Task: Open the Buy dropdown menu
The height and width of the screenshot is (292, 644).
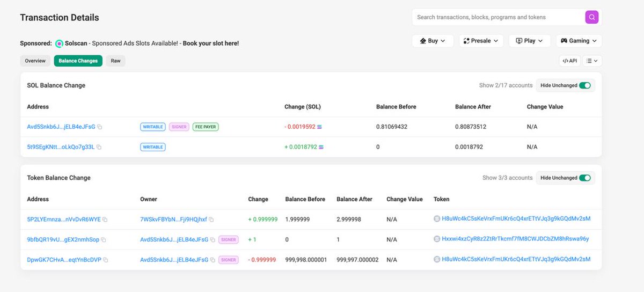Action: [x=433, y=41]
